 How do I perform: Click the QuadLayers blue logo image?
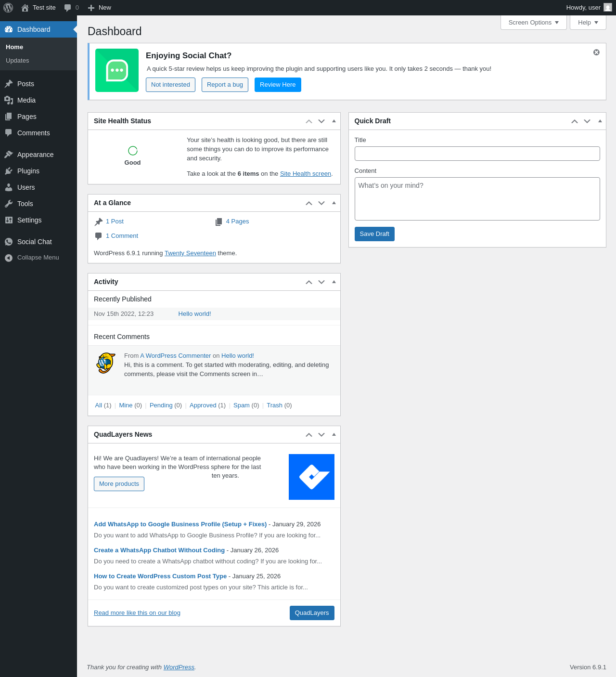click(x=311, y=477)
